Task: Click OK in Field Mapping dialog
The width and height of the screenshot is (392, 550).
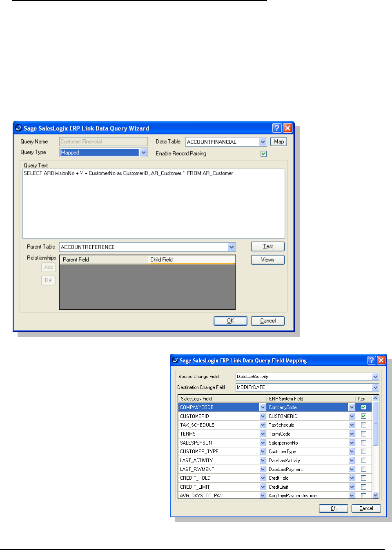Action: [x=334, y=508]
